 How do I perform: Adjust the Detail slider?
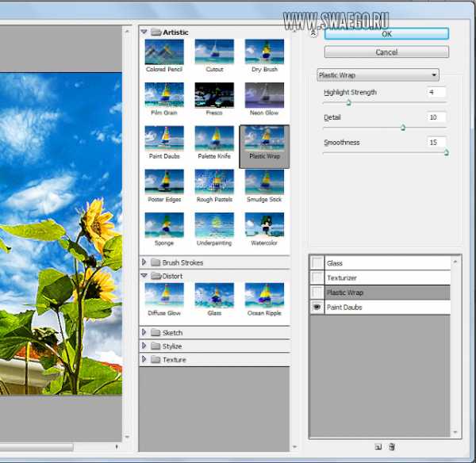point(403,128)
